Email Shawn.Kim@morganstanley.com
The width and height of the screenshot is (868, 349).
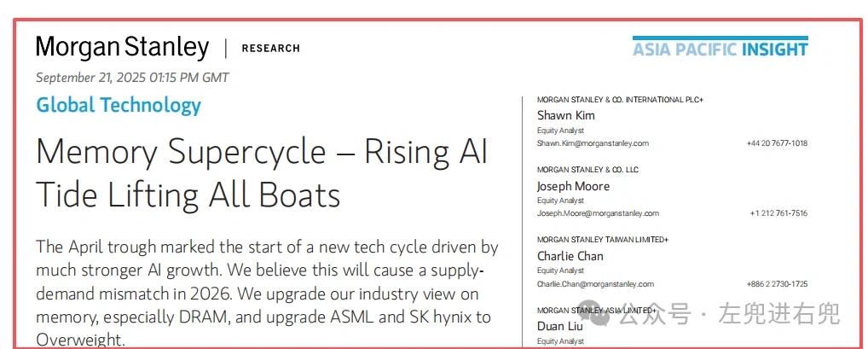tap(593, 143)
